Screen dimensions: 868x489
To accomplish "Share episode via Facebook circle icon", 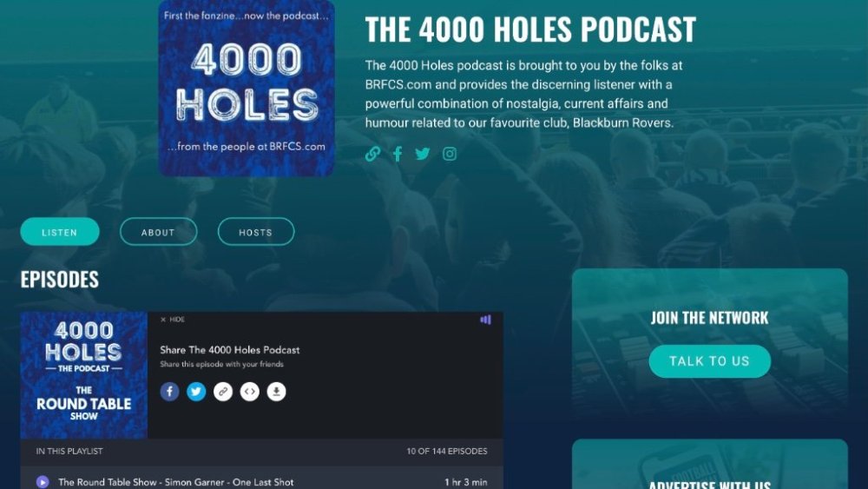I will (169, 392).
